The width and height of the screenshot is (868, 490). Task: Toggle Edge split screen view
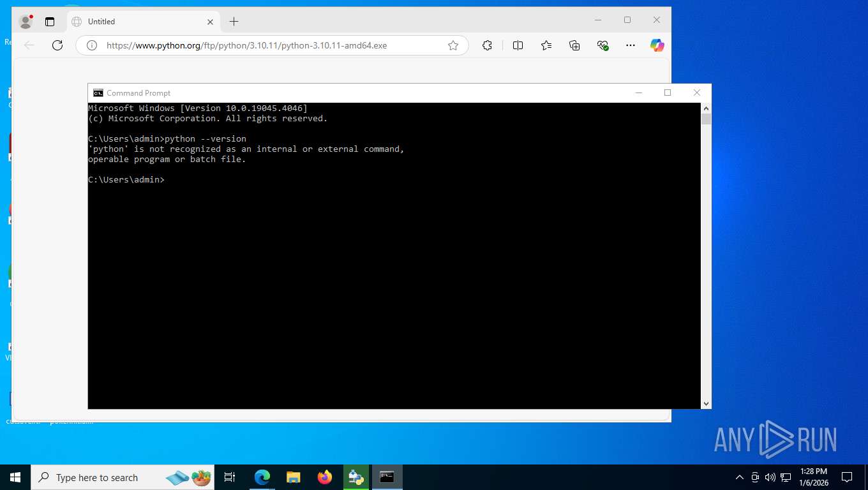click(518, 45)
